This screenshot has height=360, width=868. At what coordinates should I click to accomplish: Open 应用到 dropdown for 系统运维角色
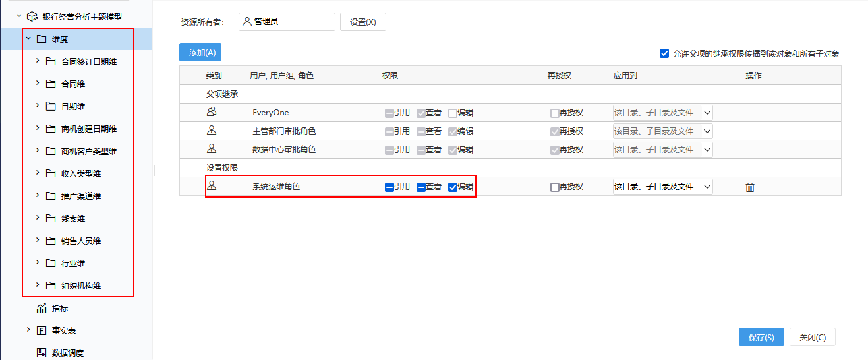pos(663,187)
